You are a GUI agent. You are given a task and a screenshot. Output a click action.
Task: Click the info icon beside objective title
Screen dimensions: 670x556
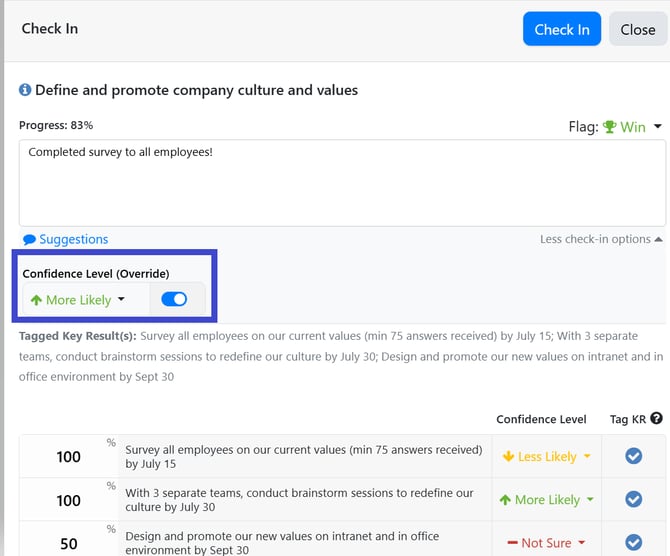click(x=25, y=91)
